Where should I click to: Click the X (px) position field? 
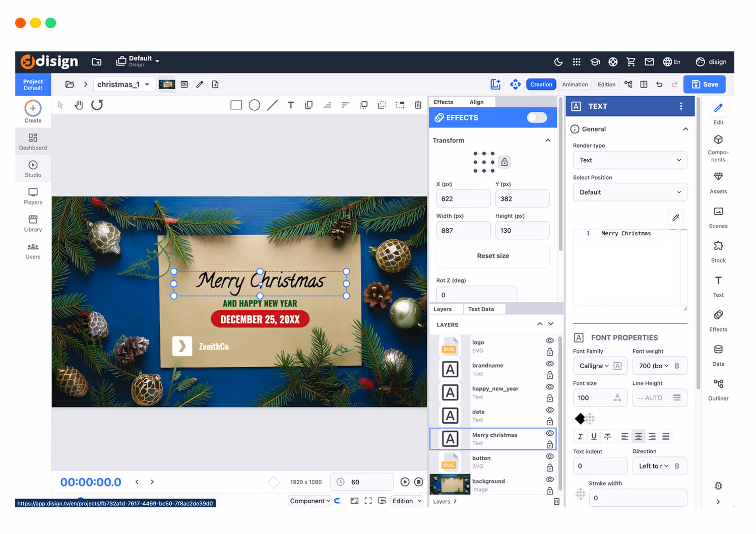coord(463,198)
